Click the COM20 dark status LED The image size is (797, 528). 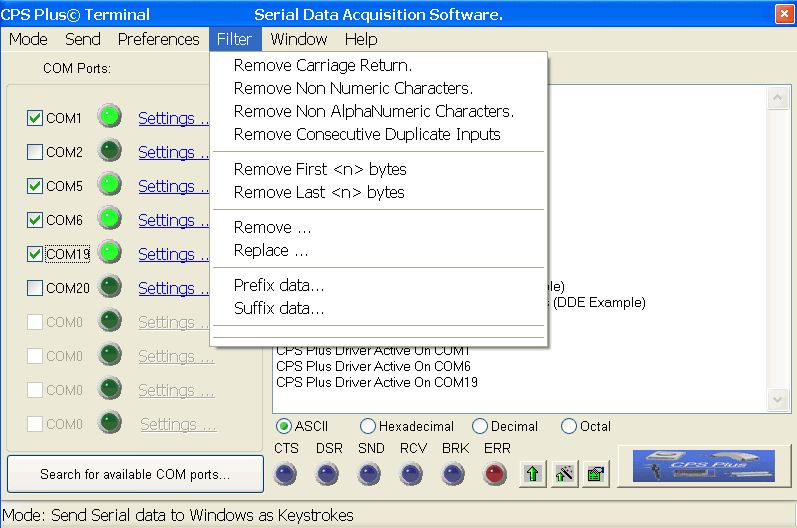[110, 287]
